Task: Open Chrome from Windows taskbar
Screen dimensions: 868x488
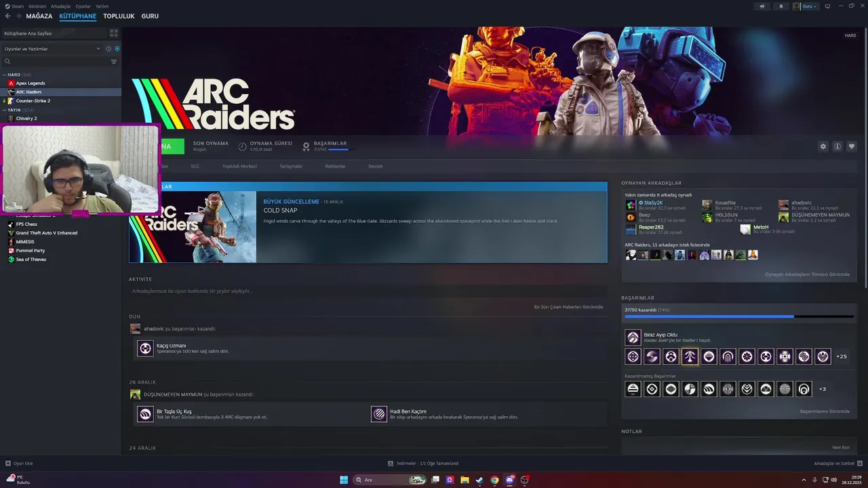Action: 494,480
